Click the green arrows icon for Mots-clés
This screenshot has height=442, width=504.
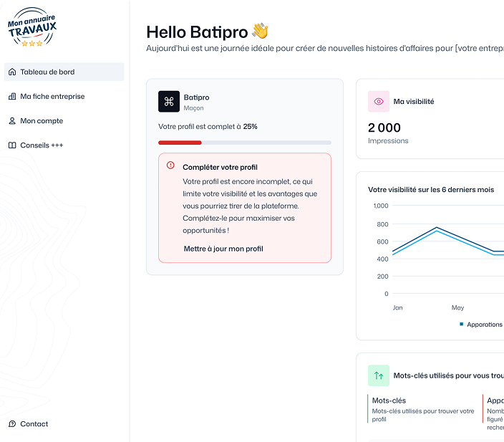[379, 375]
